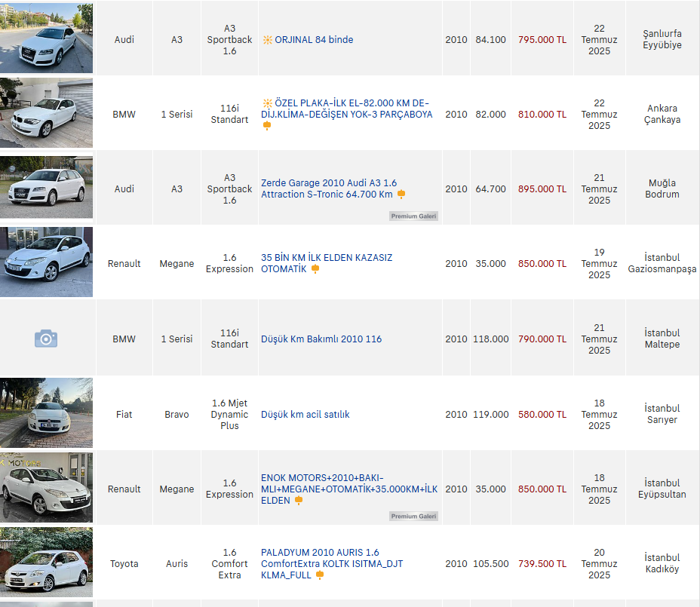Image resolution: width=700 pixels, height=607 pixels.
Task: Click the 84.100 mileage value
Action: (x=490, y=40)
